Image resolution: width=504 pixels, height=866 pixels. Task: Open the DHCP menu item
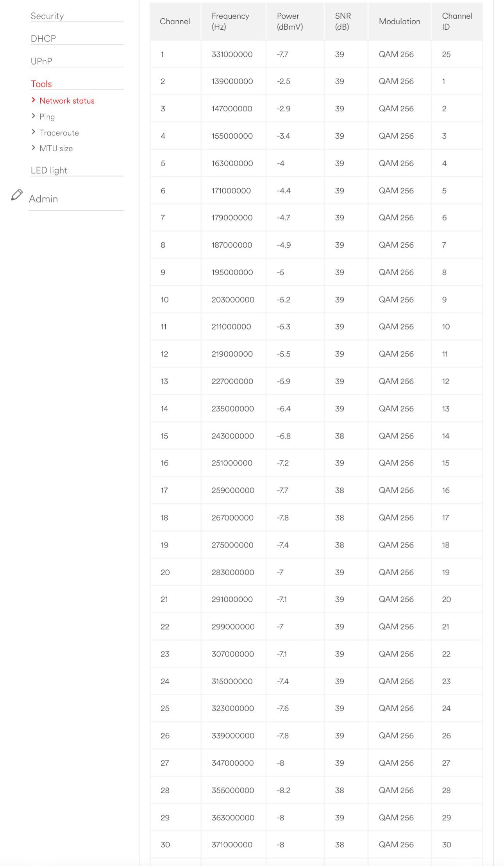43,39
